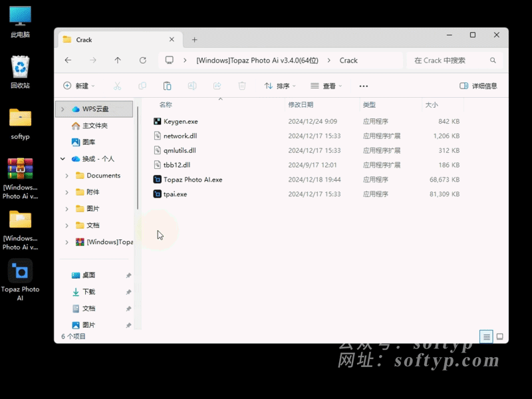This screenshot has width=532, height=399.
Task: Click the search box 在 Crack 中搜索
Action: click(454, 61)
